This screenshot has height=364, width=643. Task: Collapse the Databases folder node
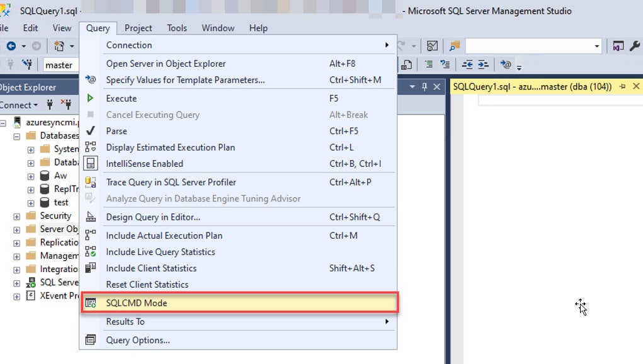tap(17, 137)
